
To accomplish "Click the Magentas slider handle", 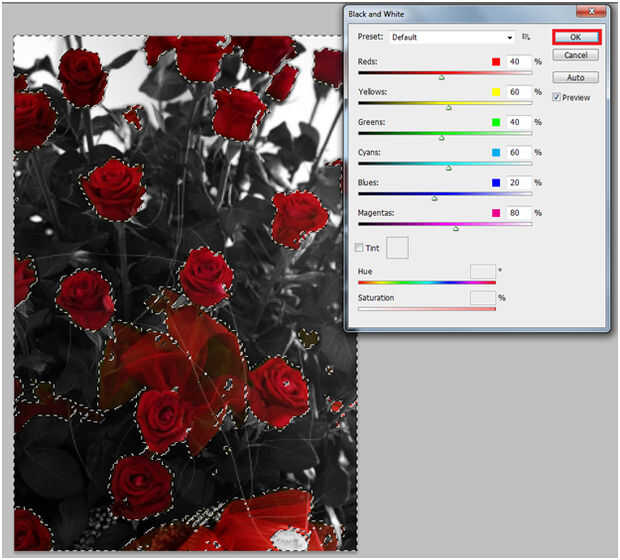I will [x=456, y=228].
